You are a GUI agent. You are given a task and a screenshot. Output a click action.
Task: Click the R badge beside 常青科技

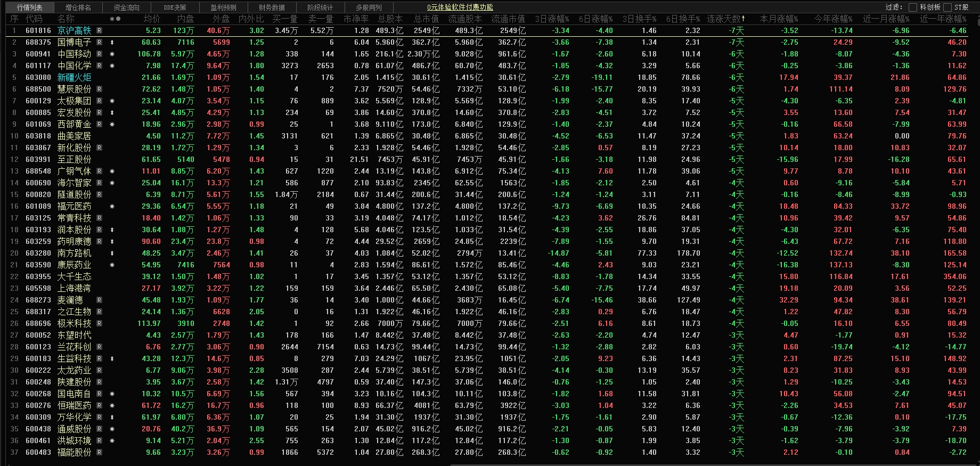pyautogui.click(x=100, y=218)
